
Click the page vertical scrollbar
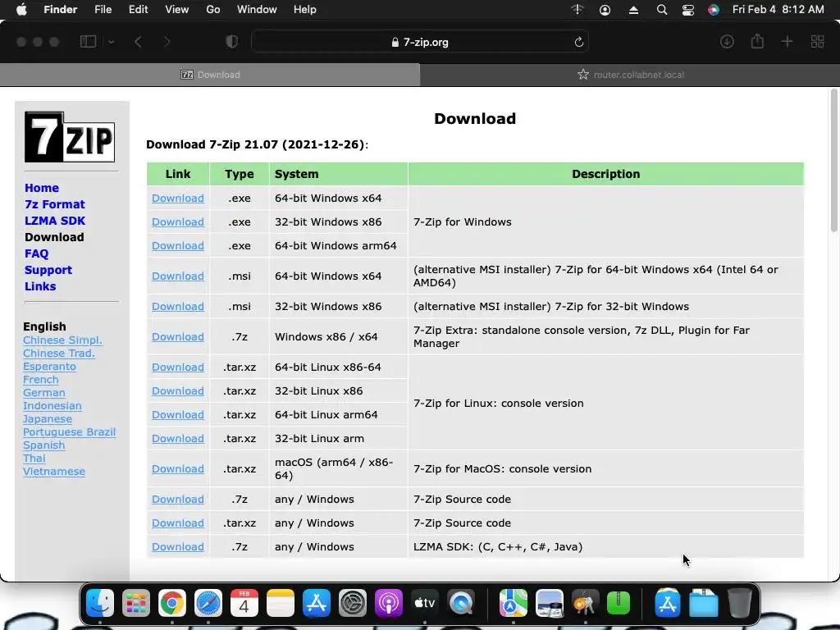click(x=833, y=161)
